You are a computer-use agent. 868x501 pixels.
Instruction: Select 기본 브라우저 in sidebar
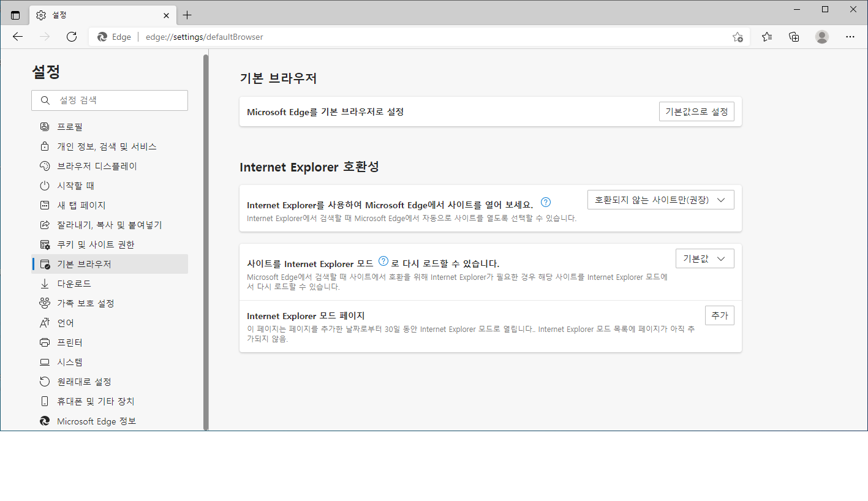[x=110, y=264]
